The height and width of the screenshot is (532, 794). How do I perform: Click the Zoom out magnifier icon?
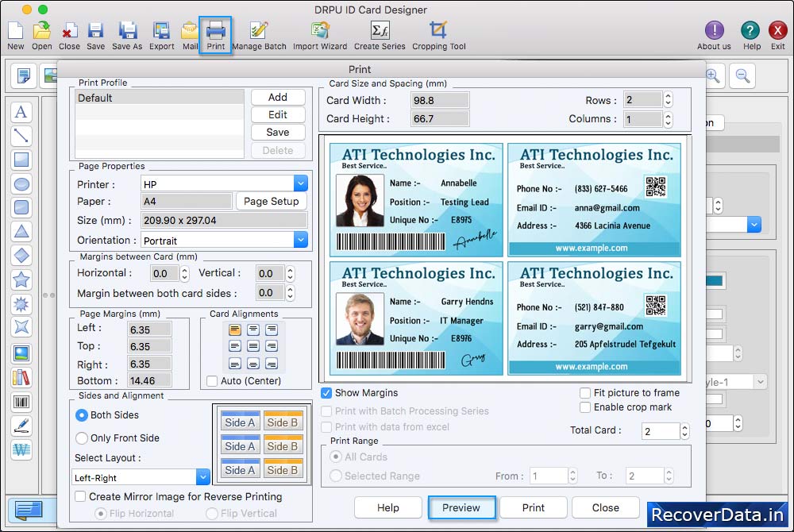742,76
